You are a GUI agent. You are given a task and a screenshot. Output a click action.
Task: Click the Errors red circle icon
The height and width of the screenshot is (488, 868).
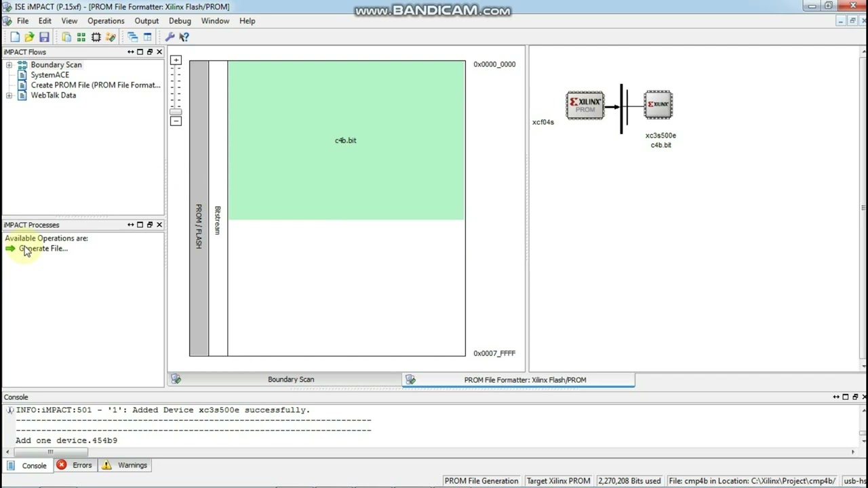[62, 465]
